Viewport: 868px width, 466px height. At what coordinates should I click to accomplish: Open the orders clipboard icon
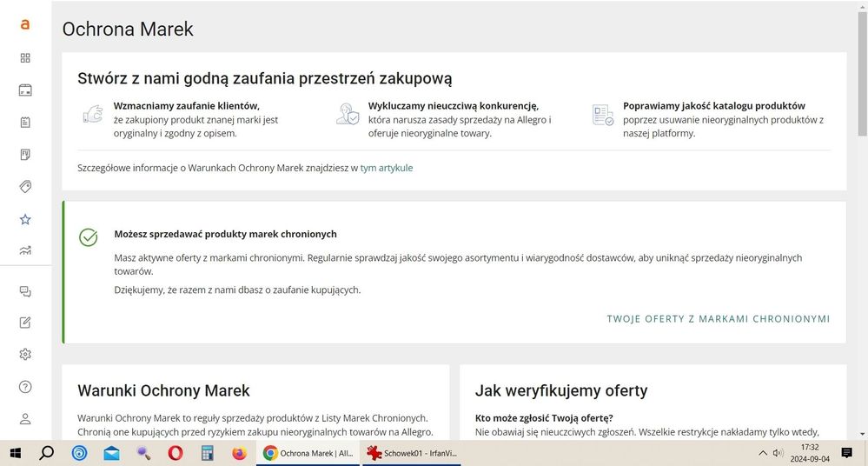click(25, 123)
